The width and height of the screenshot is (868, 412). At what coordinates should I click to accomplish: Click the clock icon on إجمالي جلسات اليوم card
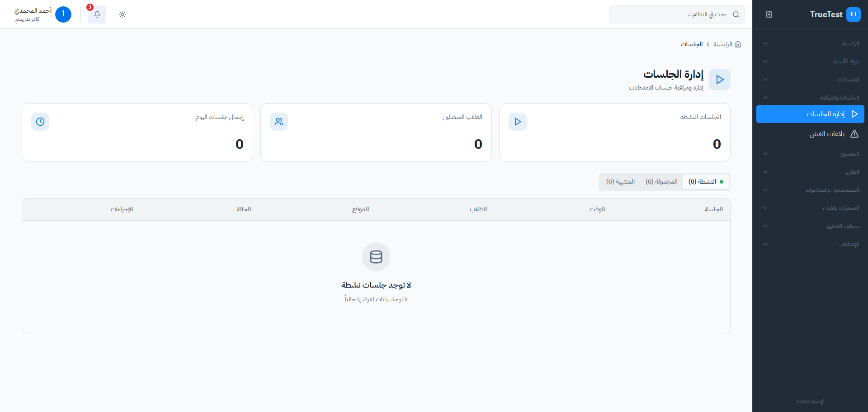[40, 122]
